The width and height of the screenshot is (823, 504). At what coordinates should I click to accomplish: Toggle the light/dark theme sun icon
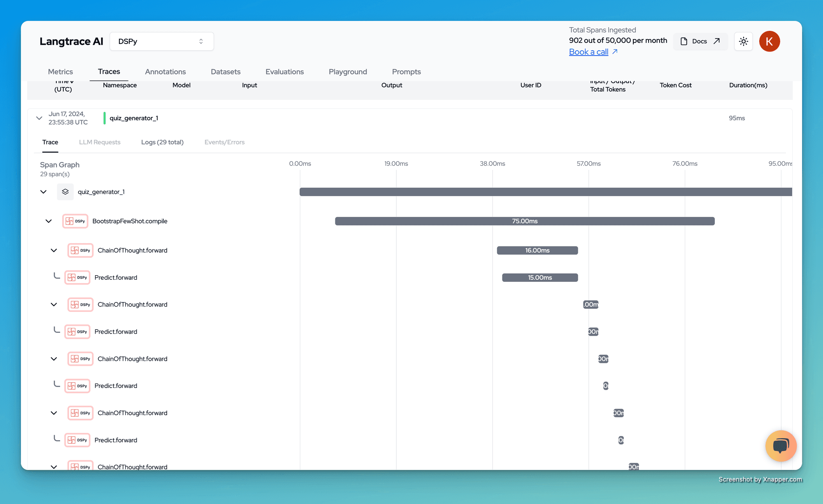(743, 42)
